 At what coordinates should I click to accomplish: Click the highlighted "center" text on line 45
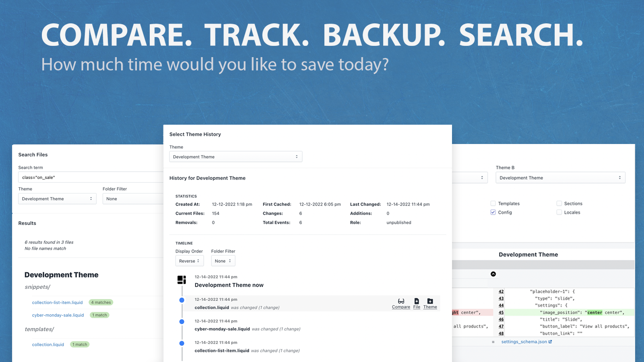click(595, 313)
